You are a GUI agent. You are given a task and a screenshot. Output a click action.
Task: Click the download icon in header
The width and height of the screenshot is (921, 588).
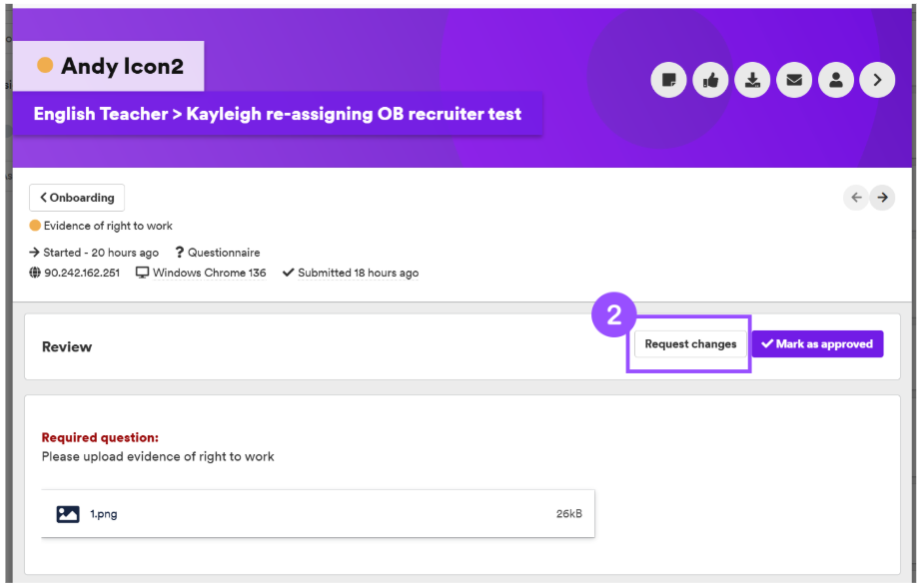click(x=752, y=80)
